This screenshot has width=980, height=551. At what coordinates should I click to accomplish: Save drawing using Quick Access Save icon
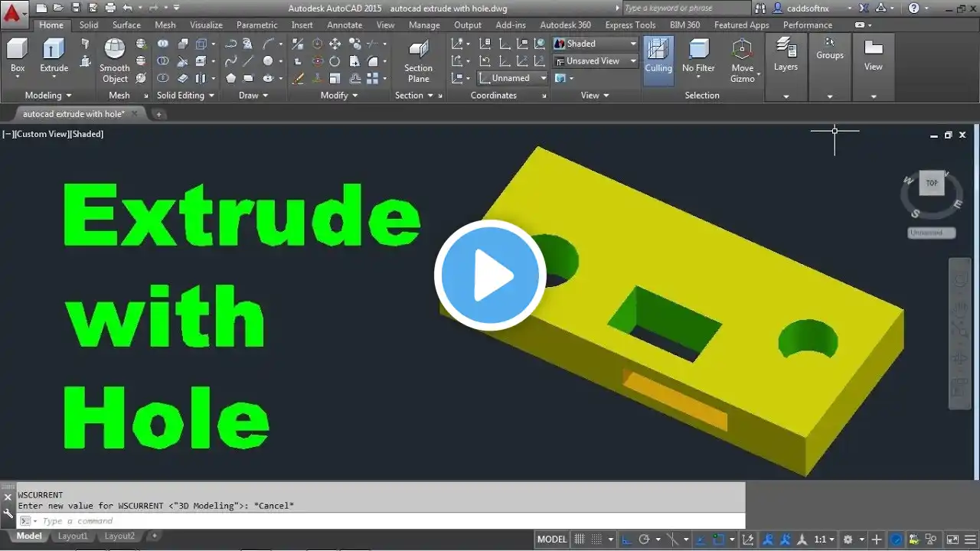click(76, 8)
